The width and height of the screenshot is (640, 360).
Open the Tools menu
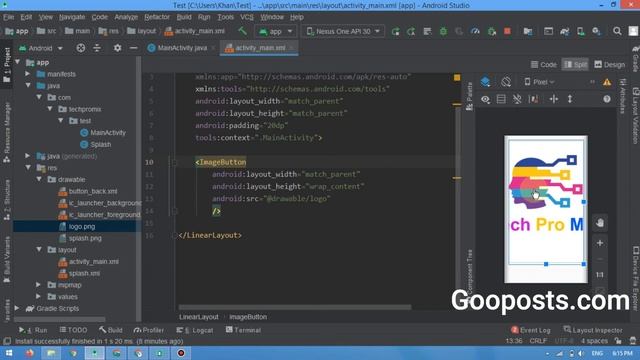[225, 17]
